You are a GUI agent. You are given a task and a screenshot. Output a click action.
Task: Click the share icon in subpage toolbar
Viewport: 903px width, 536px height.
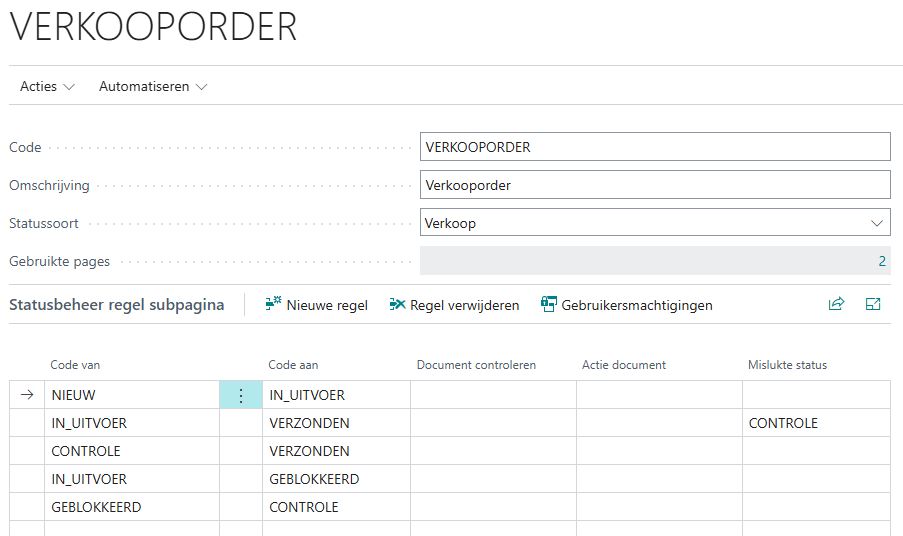point(836,305)
